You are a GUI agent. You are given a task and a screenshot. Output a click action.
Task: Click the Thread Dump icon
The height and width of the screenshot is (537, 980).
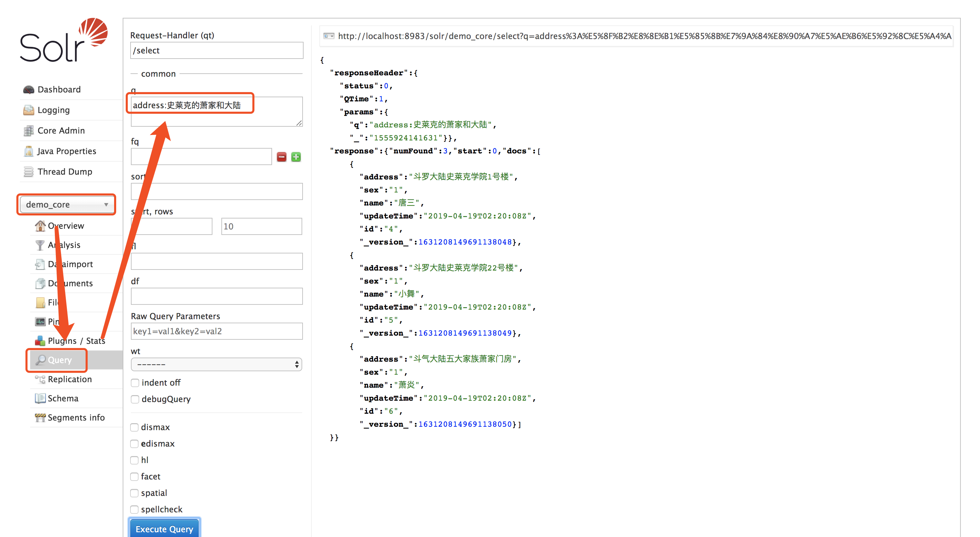click(28, 172)
